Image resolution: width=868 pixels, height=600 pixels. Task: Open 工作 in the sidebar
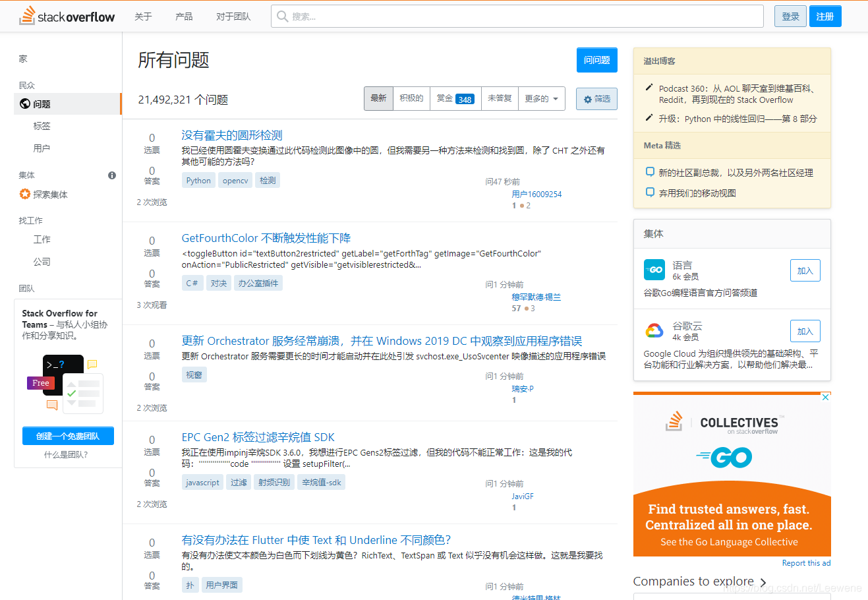(42, 239)
